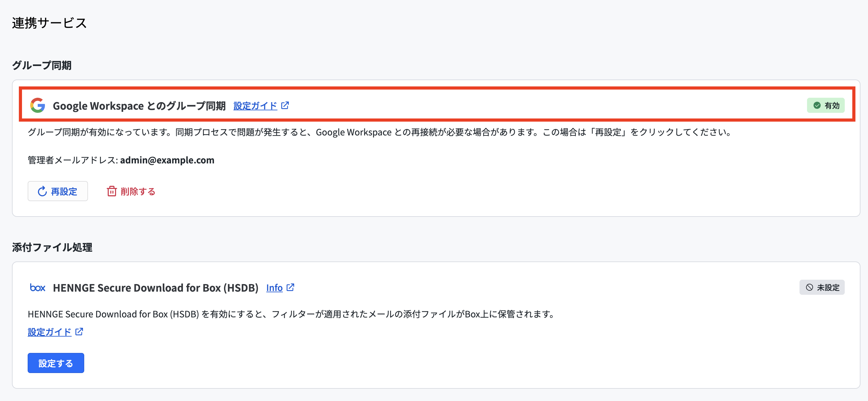Open the 設定ガイド link under HSDB description
The width and height of the screenshot is (868, 401).
(x=50, y=332)
